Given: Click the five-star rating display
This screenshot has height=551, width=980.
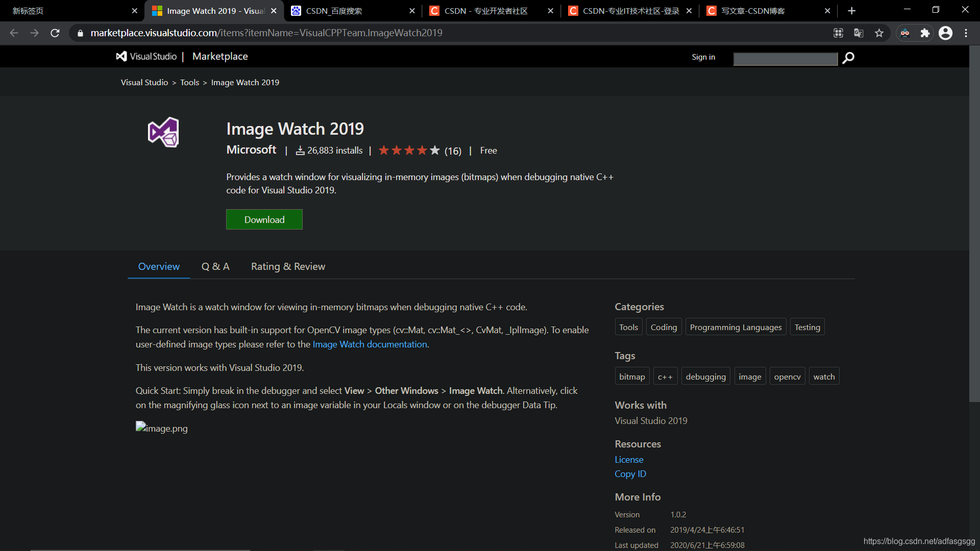Looking at the screenshot, I should [x=409, y=151].
